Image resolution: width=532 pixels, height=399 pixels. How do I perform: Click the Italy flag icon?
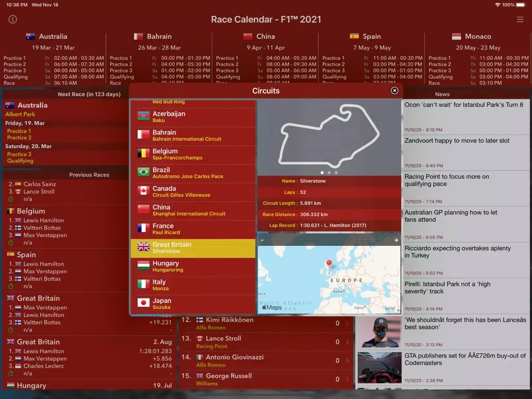coord(144,284)
